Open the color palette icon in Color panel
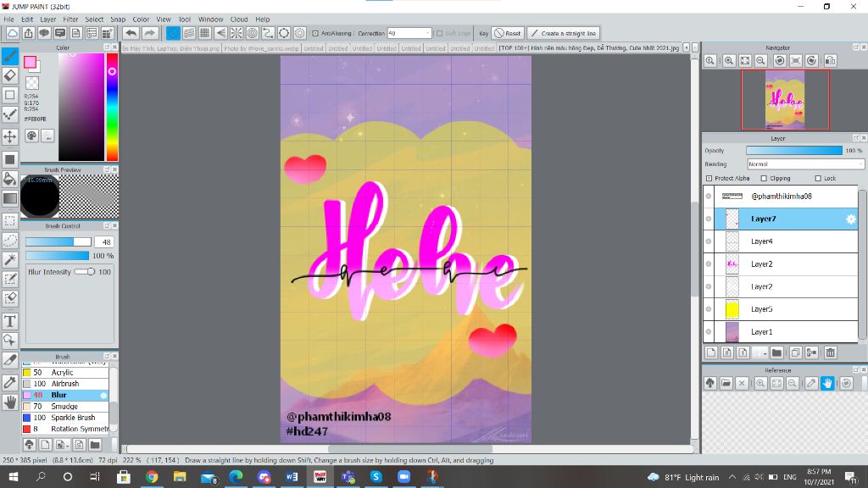Screen dimensions: 868x488 (x=31, y=136)
